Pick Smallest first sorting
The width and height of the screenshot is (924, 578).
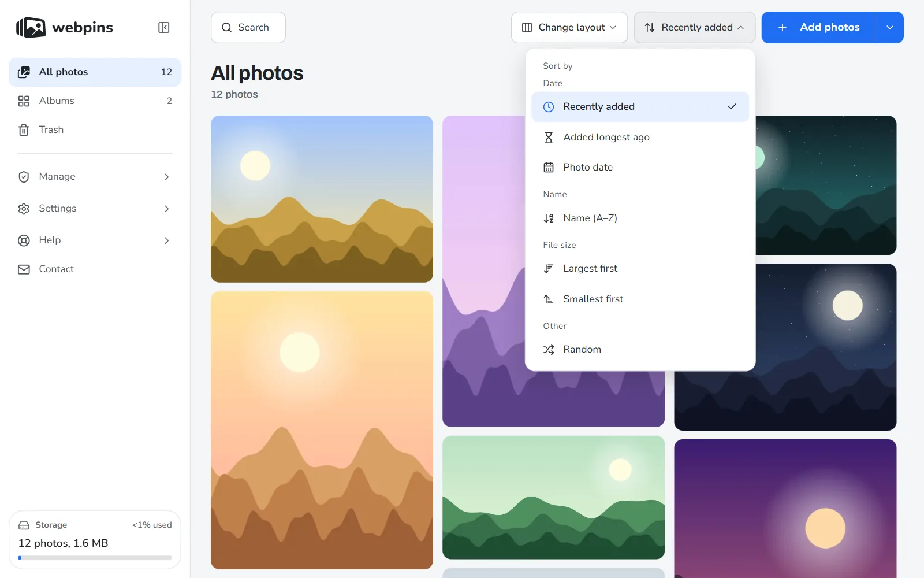coord(640,299)
